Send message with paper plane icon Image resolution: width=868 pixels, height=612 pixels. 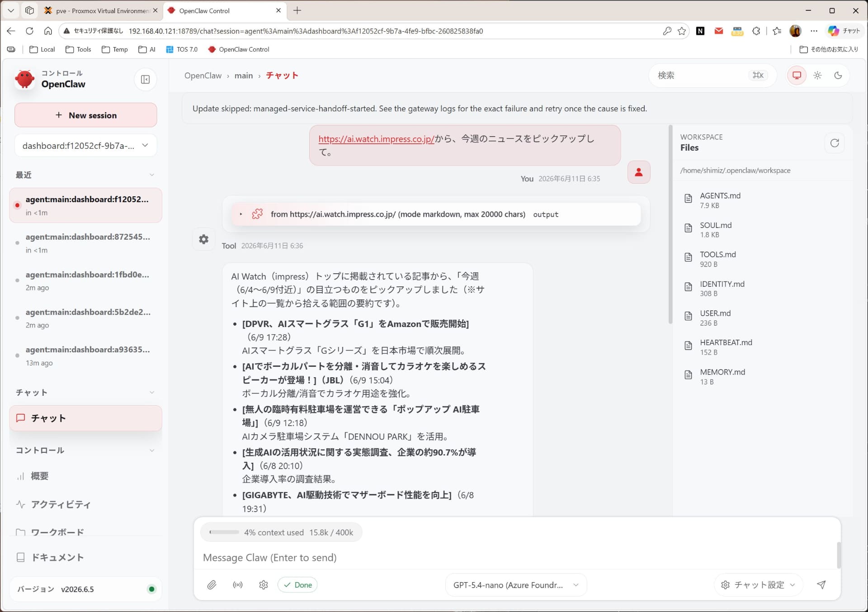click(821, 585)
